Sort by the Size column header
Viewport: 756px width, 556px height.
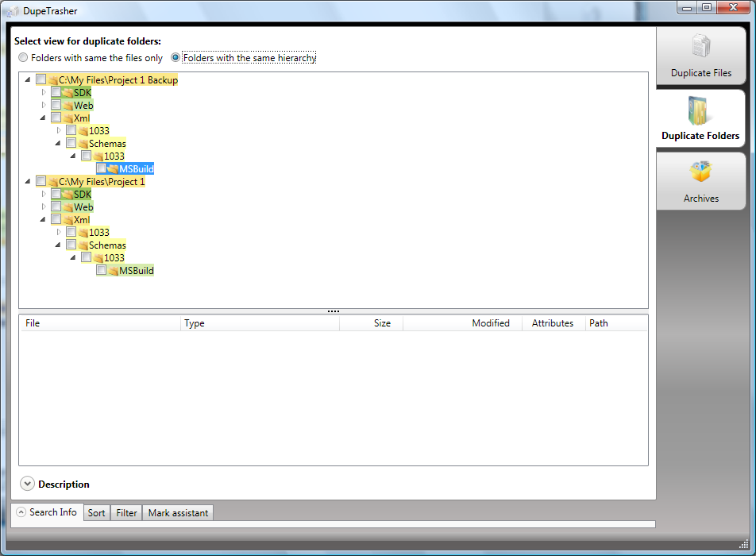pos(372,323)
